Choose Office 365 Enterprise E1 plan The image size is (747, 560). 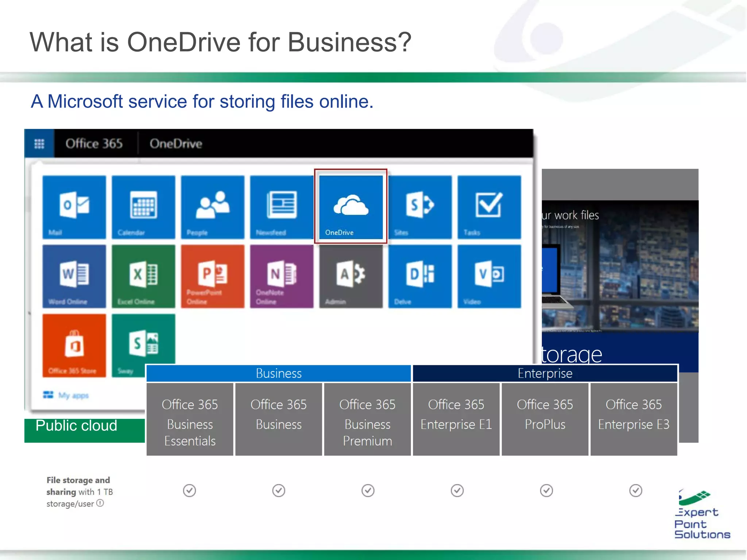pyautogui.click(x=456, y=419)
